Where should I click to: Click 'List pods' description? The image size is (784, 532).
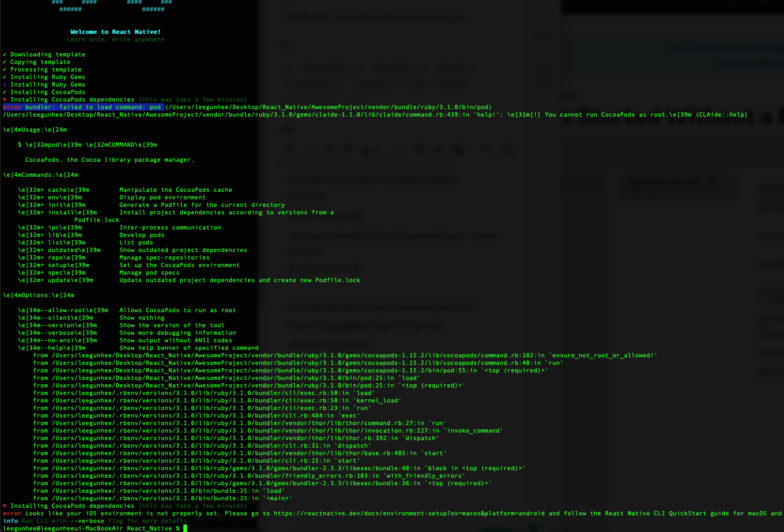tap(136, 243)
